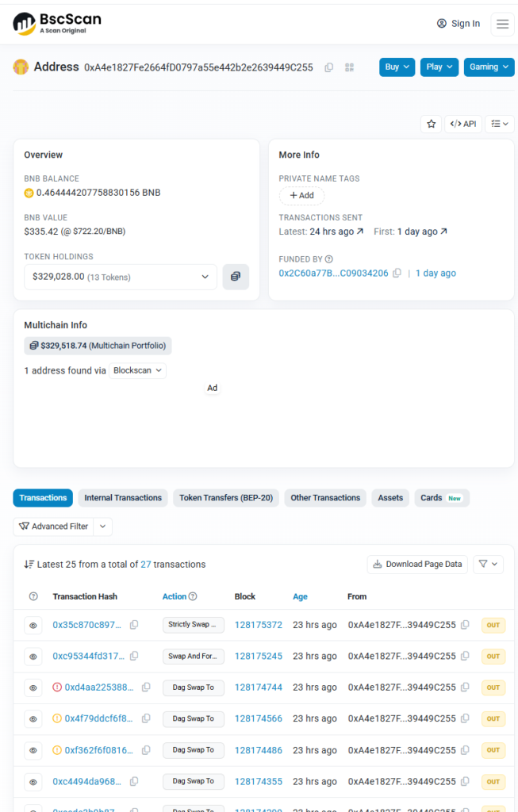
Task: Open the help icon left of Transaction Hash
Action: (33, 596)
